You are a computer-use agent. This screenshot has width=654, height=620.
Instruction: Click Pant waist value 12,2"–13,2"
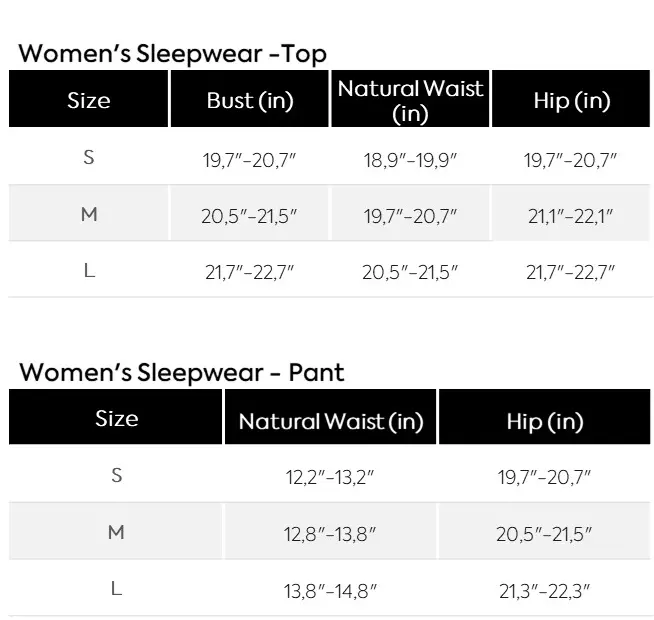point(330,477)
